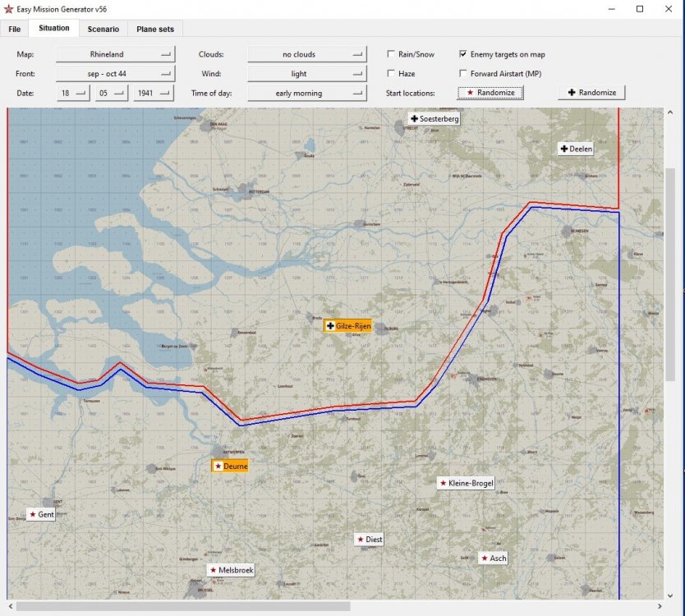Select the Melsbroek airfield marker
The height and width of the screenshot is (616, 685).
click(231, 570)
